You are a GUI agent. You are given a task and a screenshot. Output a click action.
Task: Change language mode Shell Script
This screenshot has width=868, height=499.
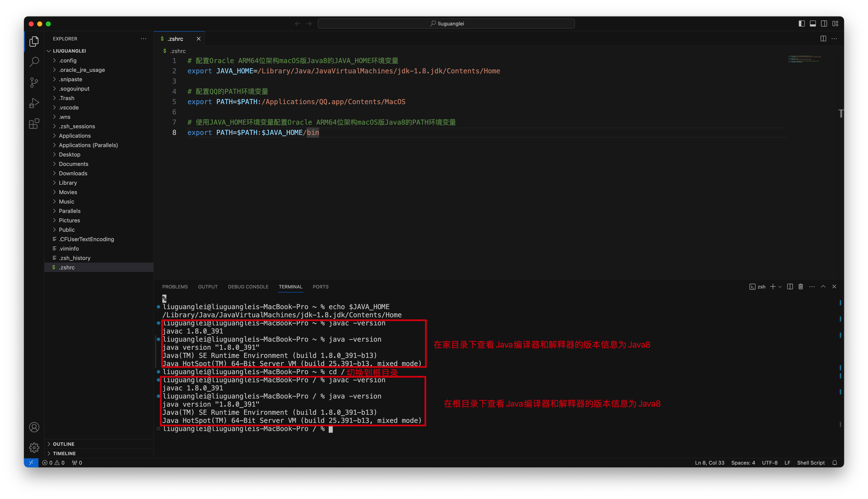coord(811,463)
